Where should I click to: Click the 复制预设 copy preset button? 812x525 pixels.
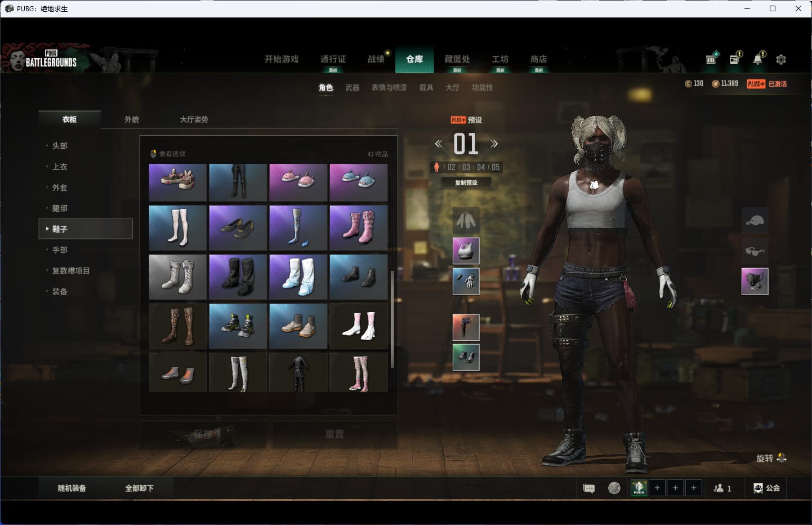466,183
